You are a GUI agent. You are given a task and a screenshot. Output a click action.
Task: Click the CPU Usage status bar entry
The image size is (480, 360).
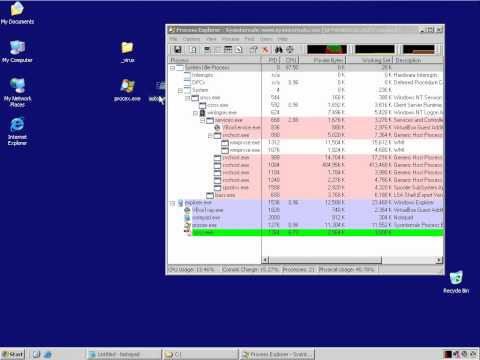point(193,269)
